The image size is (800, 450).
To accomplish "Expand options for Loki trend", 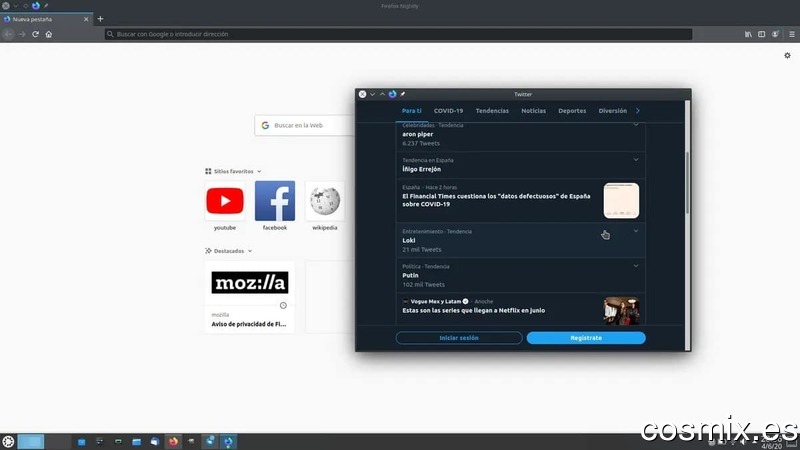I will click(x=636, y=231).
